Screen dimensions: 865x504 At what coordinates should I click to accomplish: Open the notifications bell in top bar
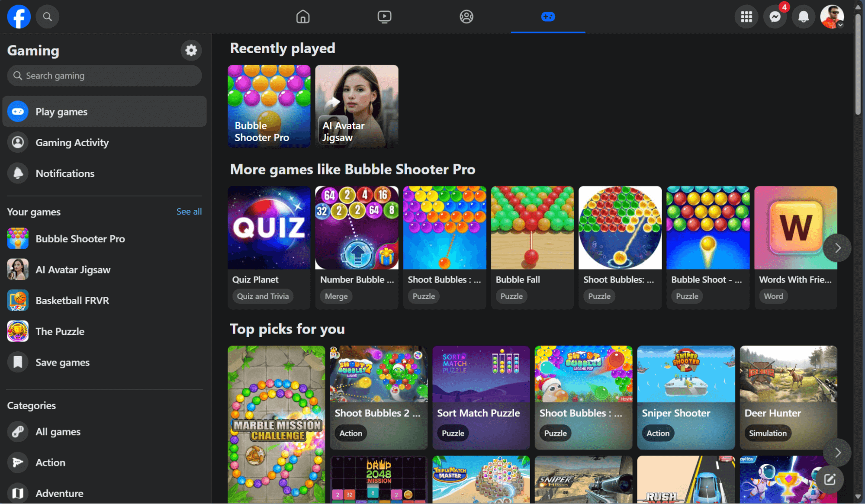pyautogui.click(x=803, y=17)
